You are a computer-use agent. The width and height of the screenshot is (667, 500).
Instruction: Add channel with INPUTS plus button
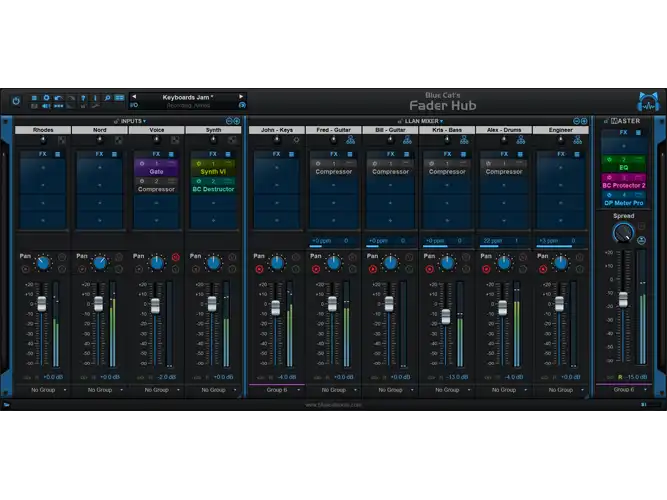coord(237,121)
